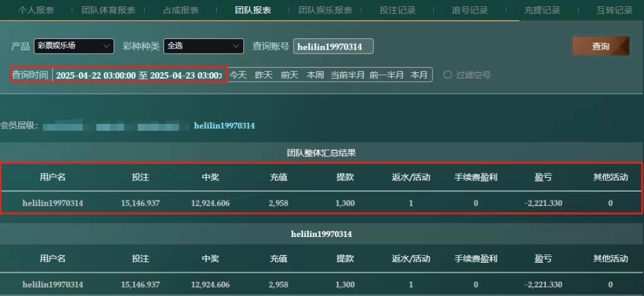The image size is (644, 296).
Task: Open the 充提记录 tab
Action: (542, 10)
